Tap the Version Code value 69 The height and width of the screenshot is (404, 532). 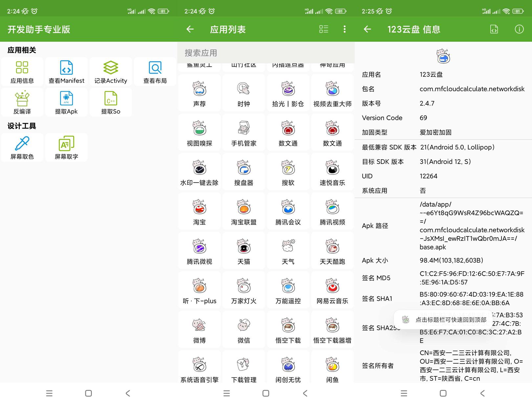point(423,118)
